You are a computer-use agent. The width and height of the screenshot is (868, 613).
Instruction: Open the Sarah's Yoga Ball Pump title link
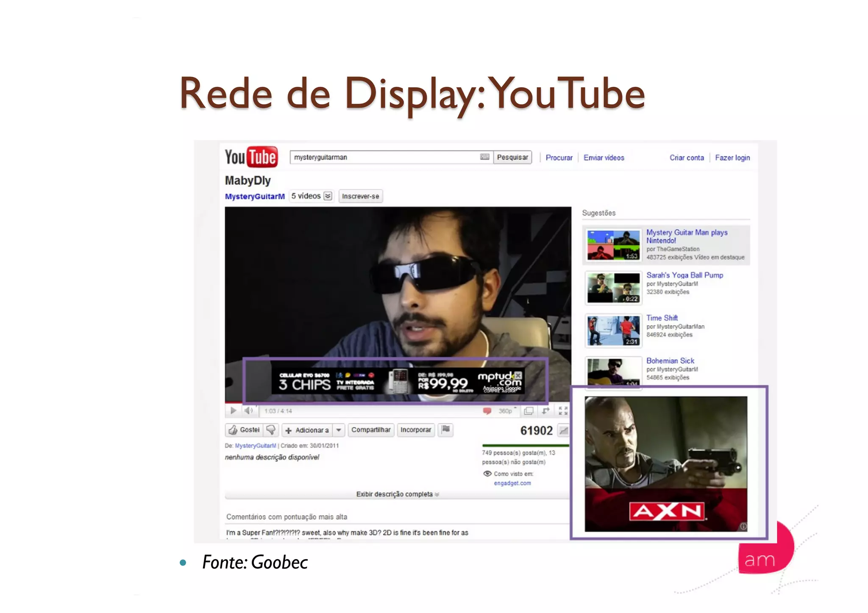[684, 275]
